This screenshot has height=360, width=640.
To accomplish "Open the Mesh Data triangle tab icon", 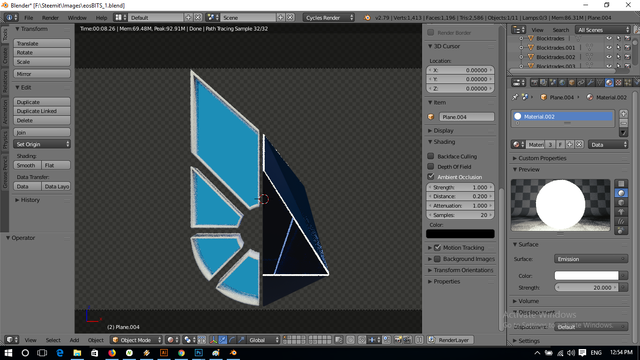I will tap(600, 83).
